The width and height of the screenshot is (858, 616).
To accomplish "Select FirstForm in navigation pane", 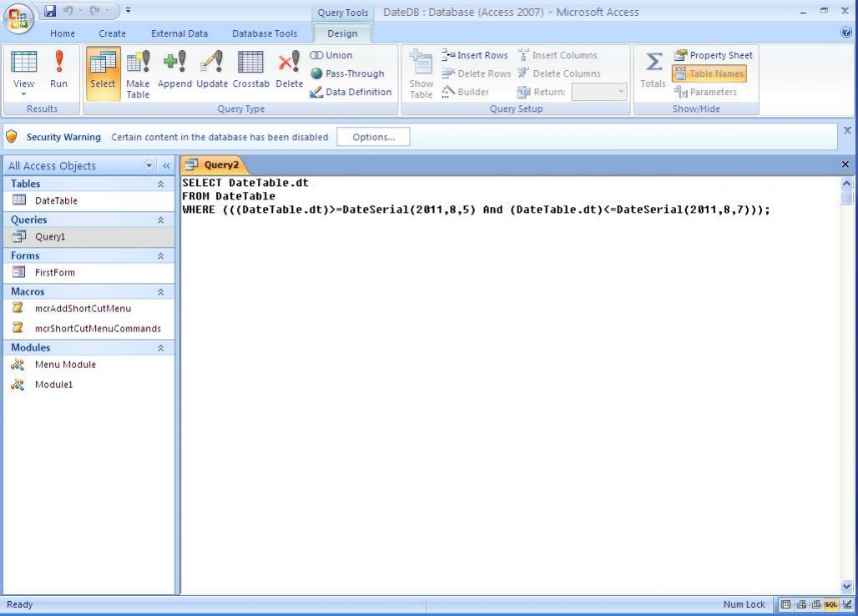I will pyautogui.click(x=89, y=272).
